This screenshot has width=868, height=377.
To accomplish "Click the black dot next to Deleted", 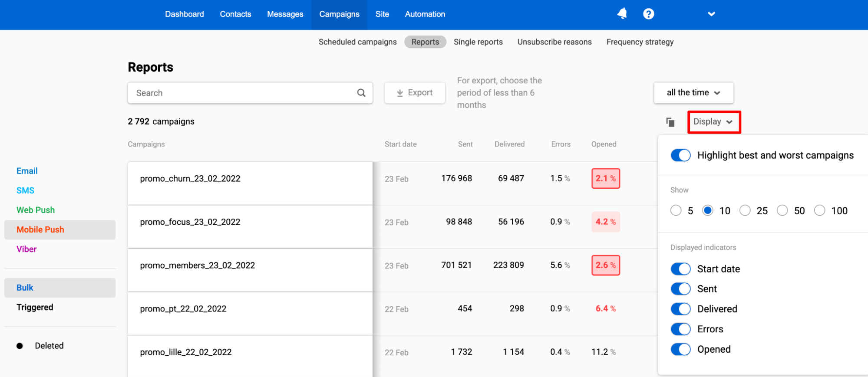I will pyautogui.click(x=20, y=346).
